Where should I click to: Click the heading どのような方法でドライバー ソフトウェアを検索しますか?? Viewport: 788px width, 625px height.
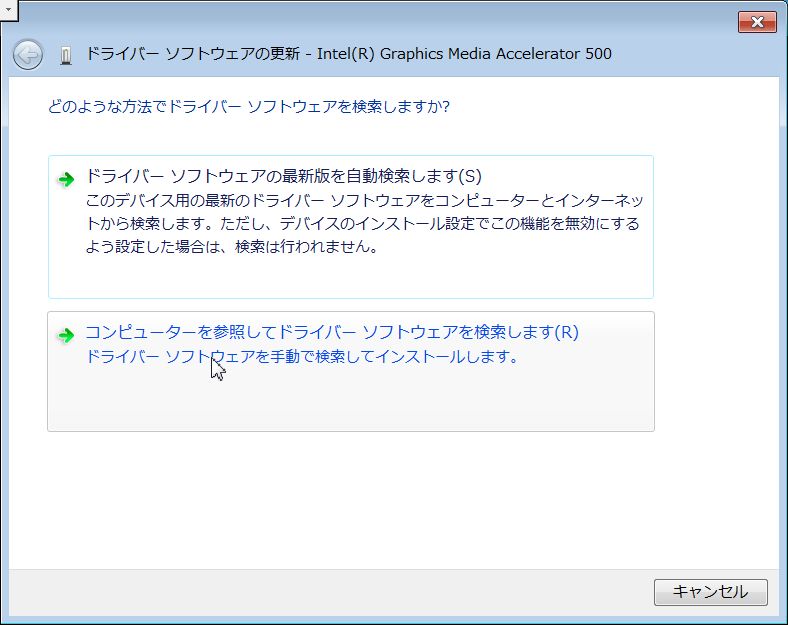(x=249, y=107)
